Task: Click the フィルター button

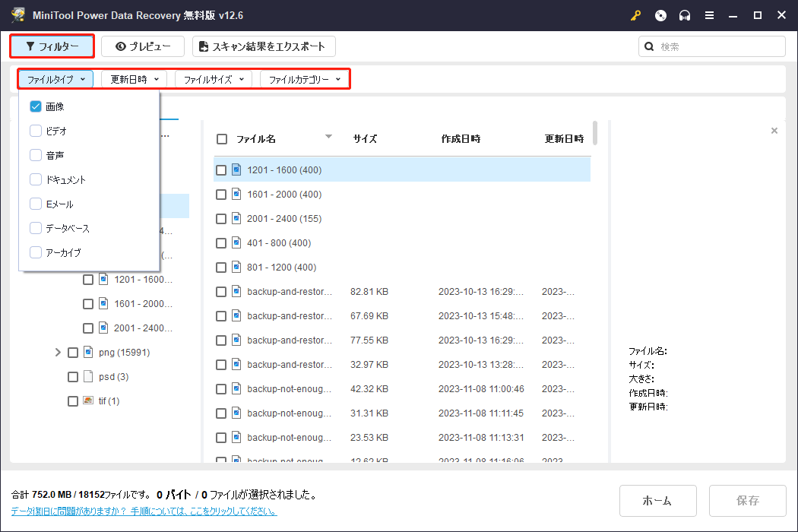Action: (52, 46)
